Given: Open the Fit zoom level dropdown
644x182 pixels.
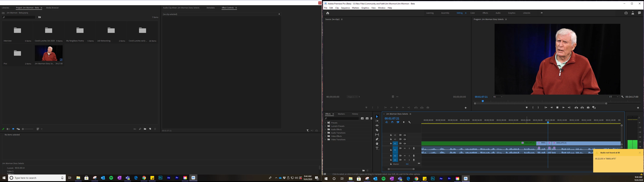Looking at the screenshot, I should point(497,97).
